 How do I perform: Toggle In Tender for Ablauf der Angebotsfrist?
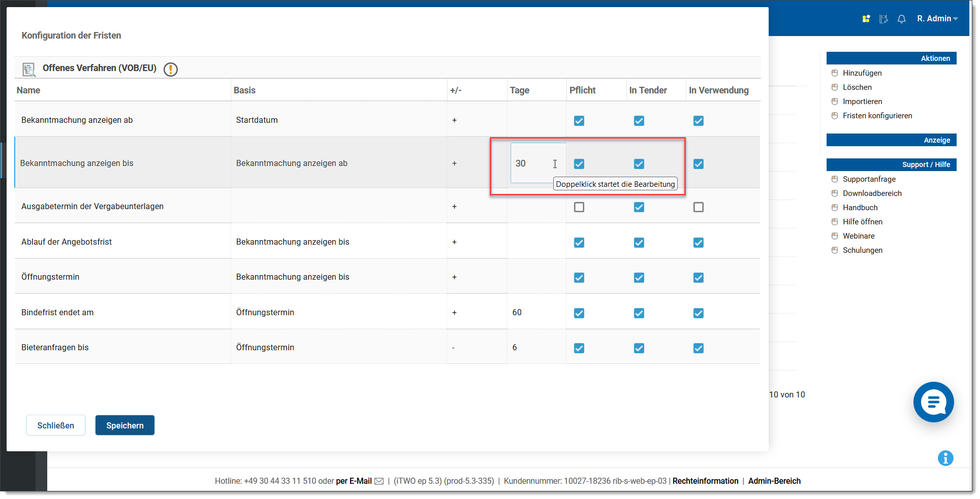[639, 243]
